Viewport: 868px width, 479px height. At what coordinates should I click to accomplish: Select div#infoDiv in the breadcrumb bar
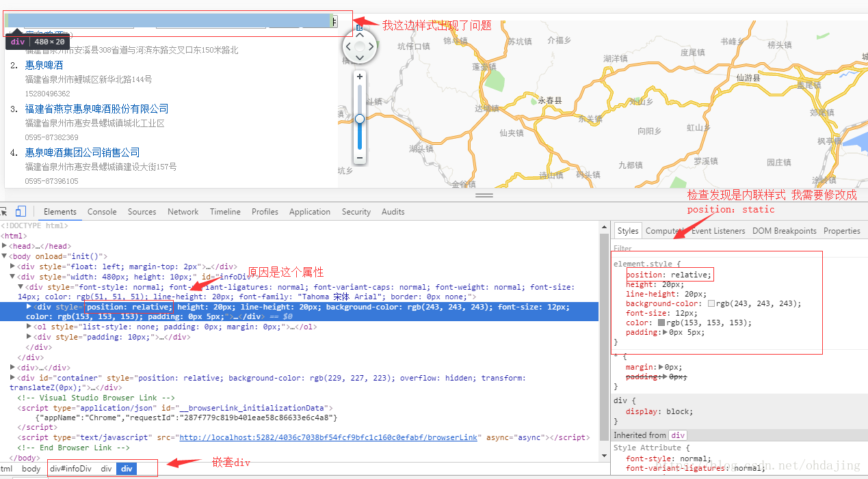pyautogui.click(x=70, y=469)
